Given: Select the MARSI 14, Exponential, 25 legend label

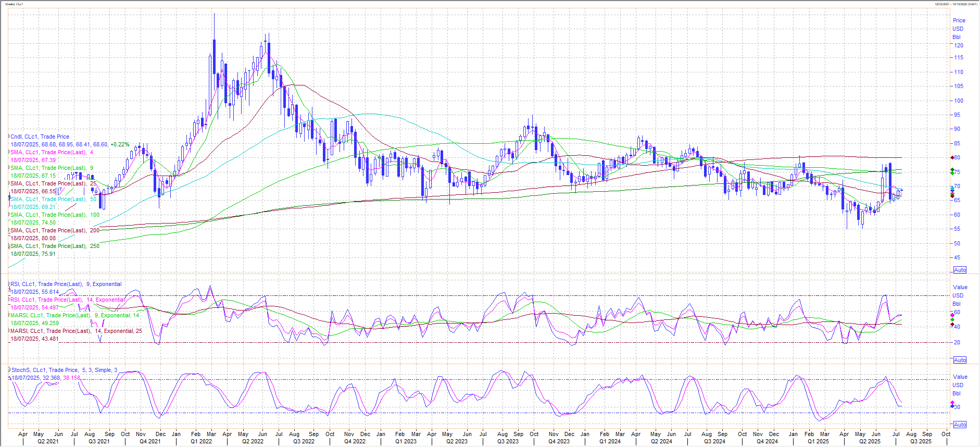Looking at the screenshot, I should (x=76, y=331).
